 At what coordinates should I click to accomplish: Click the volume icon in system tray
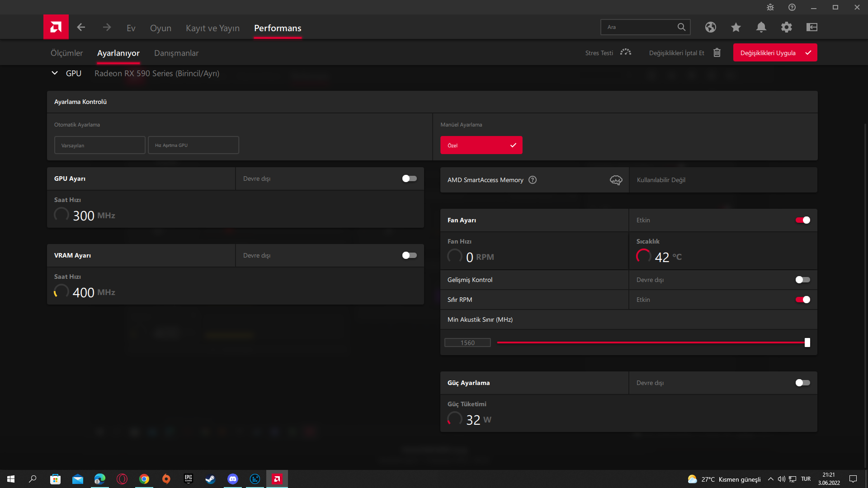[x=782, y=479]
